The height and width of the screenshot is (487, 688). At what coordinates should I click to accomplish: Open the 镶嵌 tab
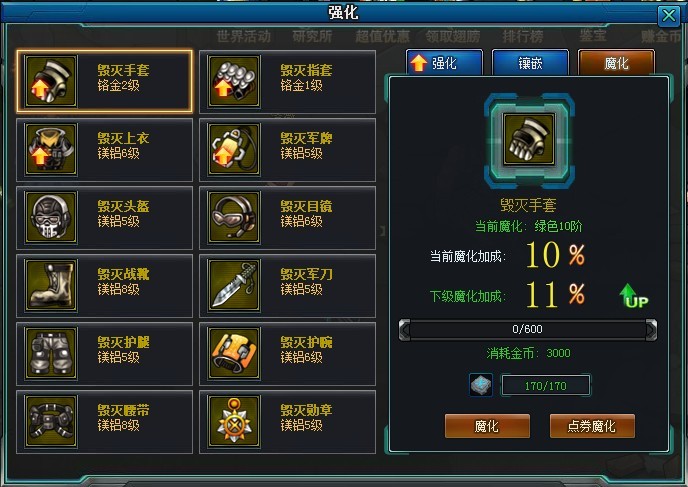click(x=530, y=63)
